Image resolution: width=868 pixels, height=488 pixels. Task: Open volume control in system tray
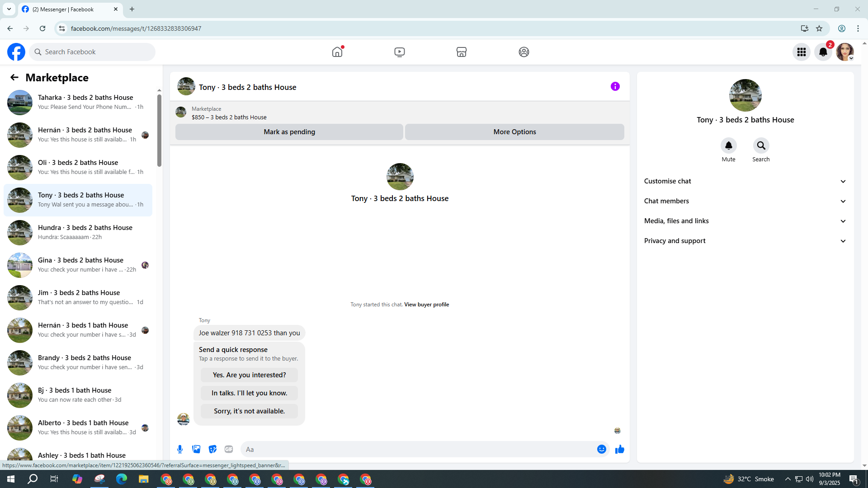click(809, 479)
